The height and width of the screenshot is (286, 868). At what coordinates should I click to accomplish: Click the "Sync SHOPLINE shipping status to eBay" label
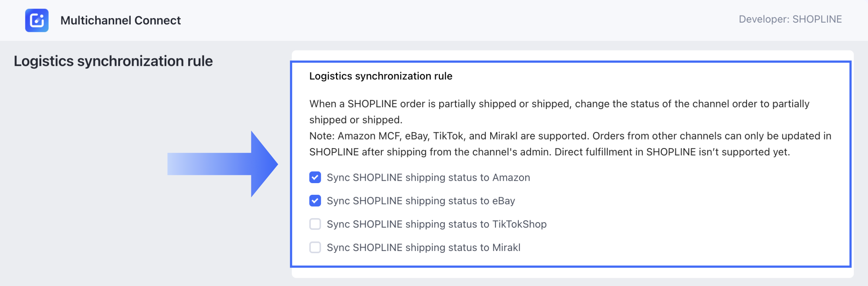(x=421, y=201)
